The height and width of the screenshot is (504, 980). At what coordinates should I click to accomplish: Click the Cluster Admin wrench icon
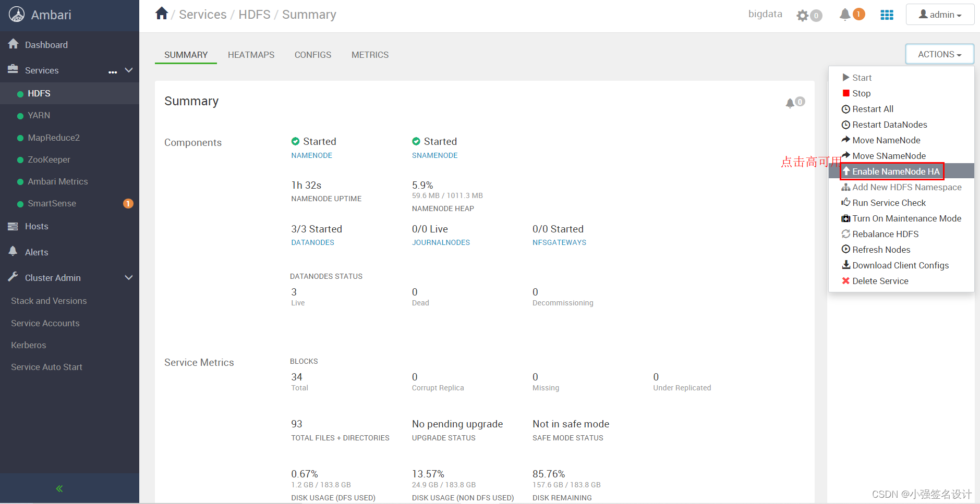(x=13, y=277)
